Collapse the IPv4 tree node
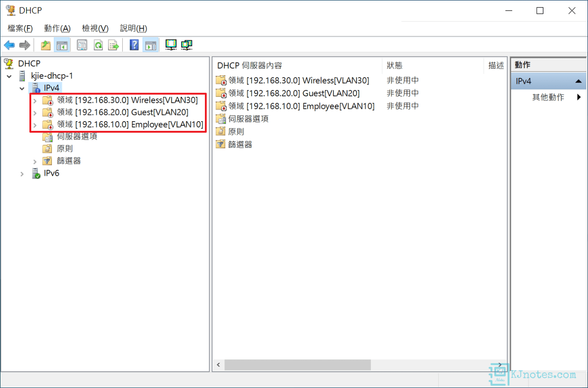Screen dimensions: 588x388 click(x=22, y=88)
